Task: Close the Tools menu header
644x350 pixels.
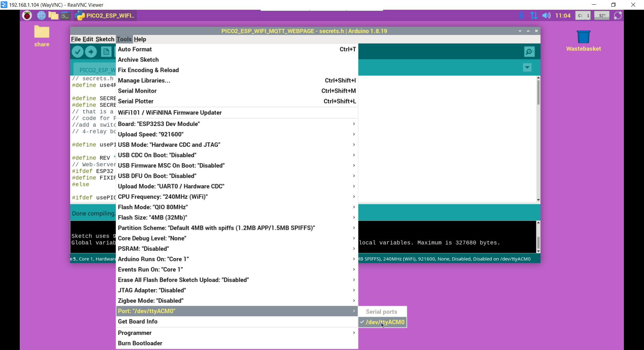Action: pyautogui.click(x=124, y=39)
